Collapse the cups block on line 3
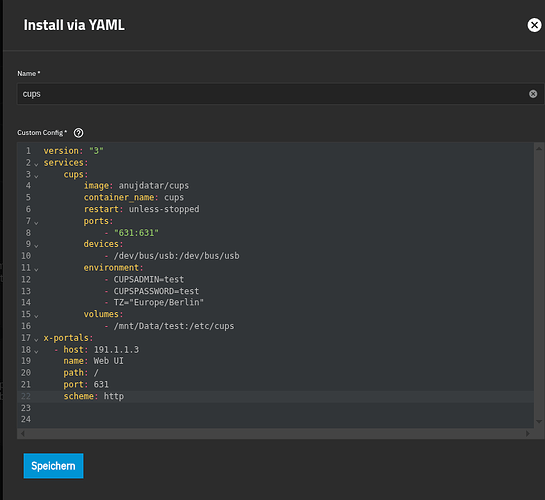 click(36, 176)
